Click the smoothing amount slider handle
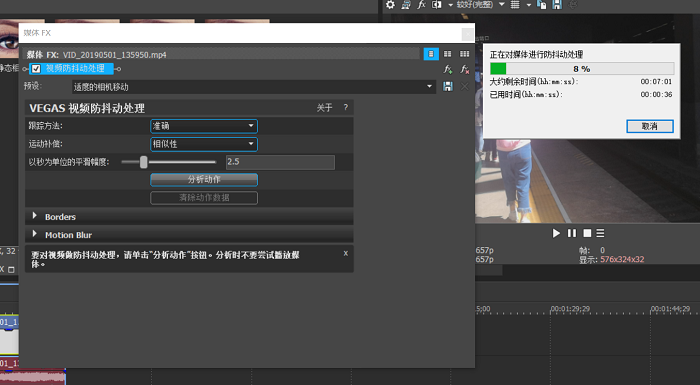The height and width of the screenshot is (385, 700). click(143, 162)
